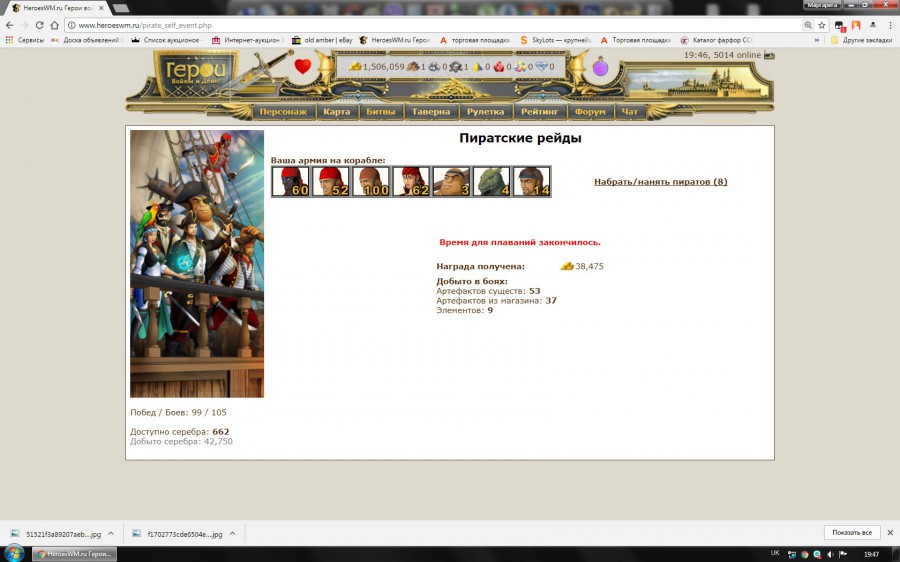Click the Герои game logo
900x562 pixels.
pos(196,73)
